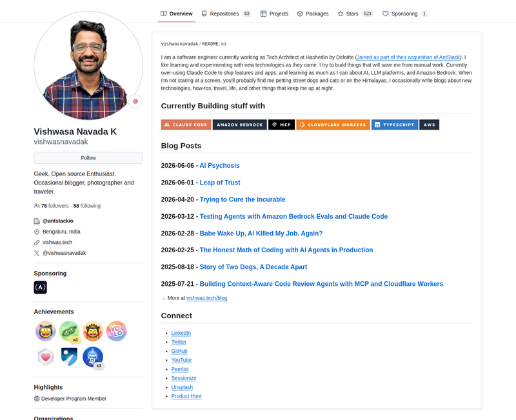Screen dimensions: 516x420
Task: Open the Unsplash connect link
Action: [182, 387]
